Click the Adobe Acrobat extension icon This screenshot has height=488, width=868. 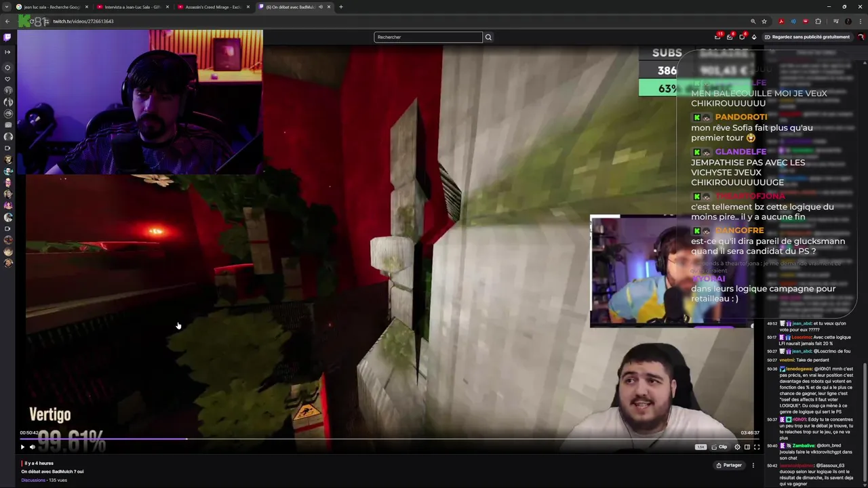point(781,21)
